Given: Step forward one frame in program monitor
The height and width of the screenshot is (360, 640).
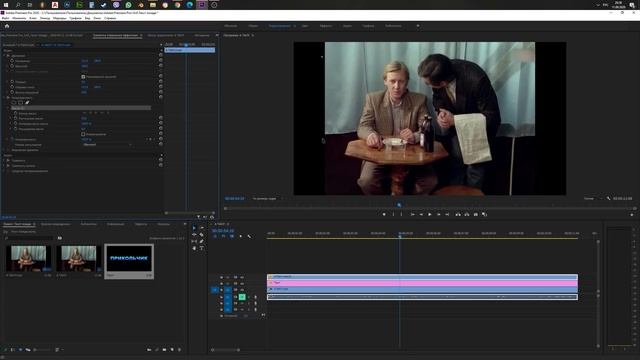Looking at the screenshot, I should (438, 214).
